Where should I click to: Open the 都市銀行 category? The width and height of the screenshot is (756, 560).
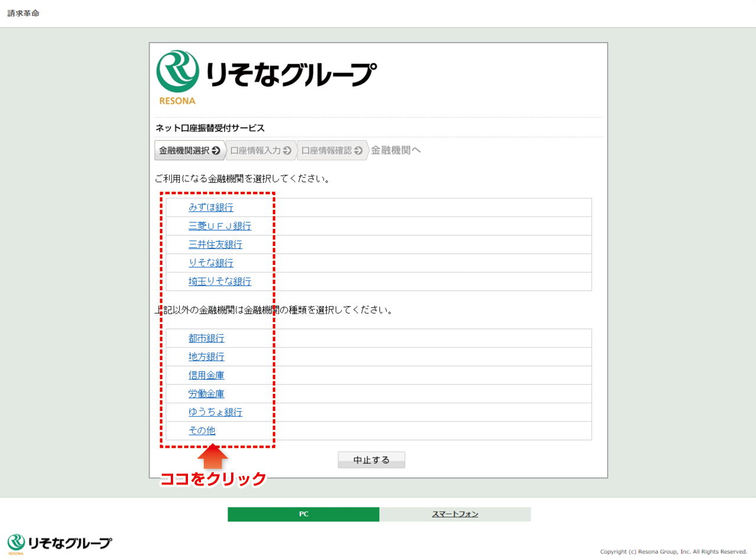coord(206,338)
